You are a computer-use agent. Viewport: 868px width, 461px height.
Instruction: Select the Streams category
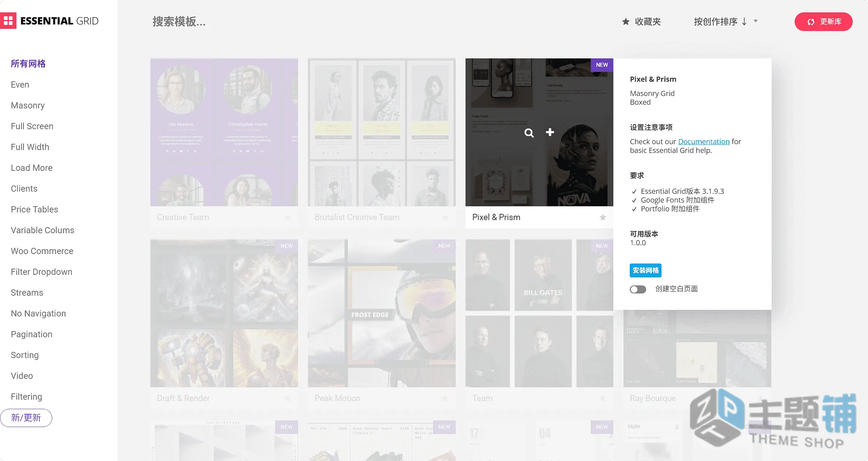(x=27, y=293)
